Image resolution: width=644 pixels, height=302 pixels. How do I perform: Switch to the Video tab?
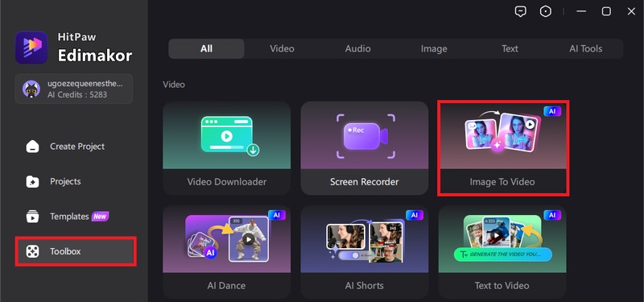[x=282, y=49]
